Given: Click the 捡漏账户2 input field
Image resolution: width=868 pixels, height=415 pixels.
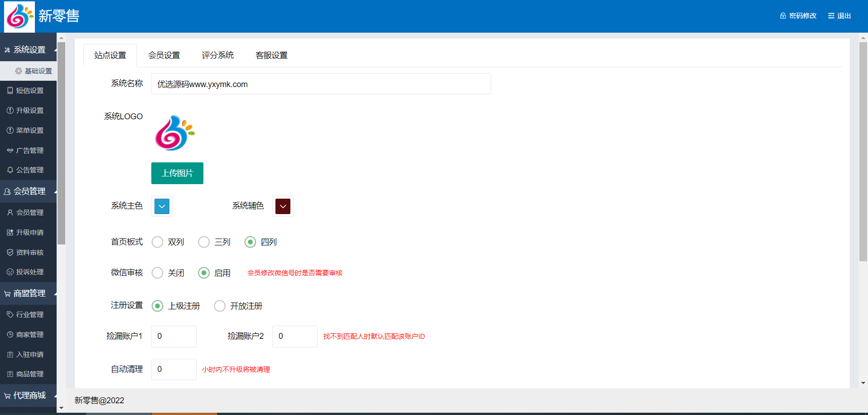Looking at the screenshot, I should pos(295,337).
